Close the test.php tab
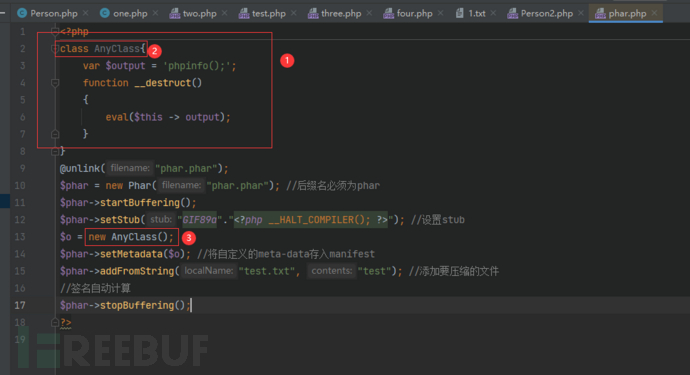The height and width of the screenshot is (375, 690). click(x=294, y=13)
